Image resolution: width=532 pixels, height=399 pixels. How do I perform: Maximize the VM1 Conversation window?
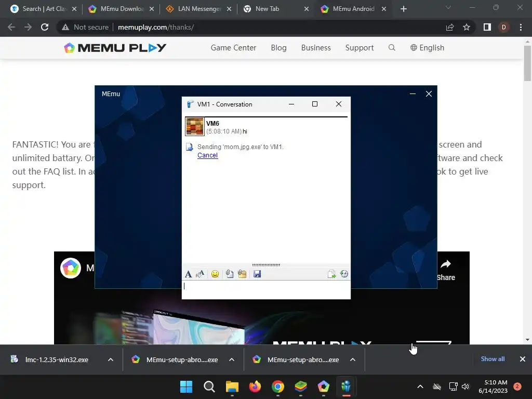(x=314, y=104)
